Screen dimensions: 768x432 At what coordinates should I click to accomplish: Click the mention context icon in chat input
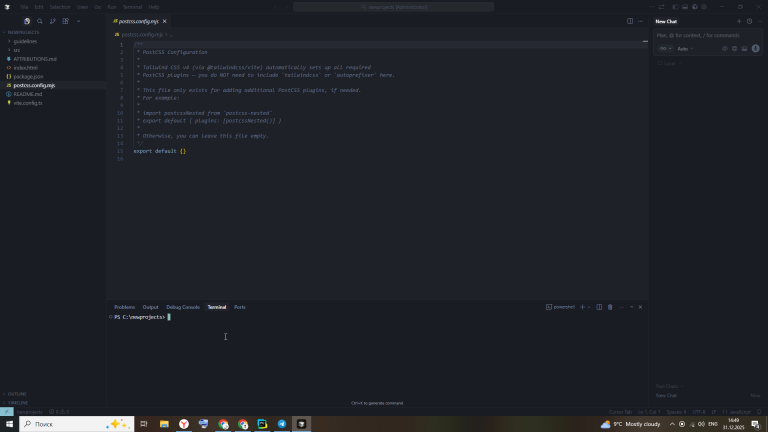pos(725,48)
